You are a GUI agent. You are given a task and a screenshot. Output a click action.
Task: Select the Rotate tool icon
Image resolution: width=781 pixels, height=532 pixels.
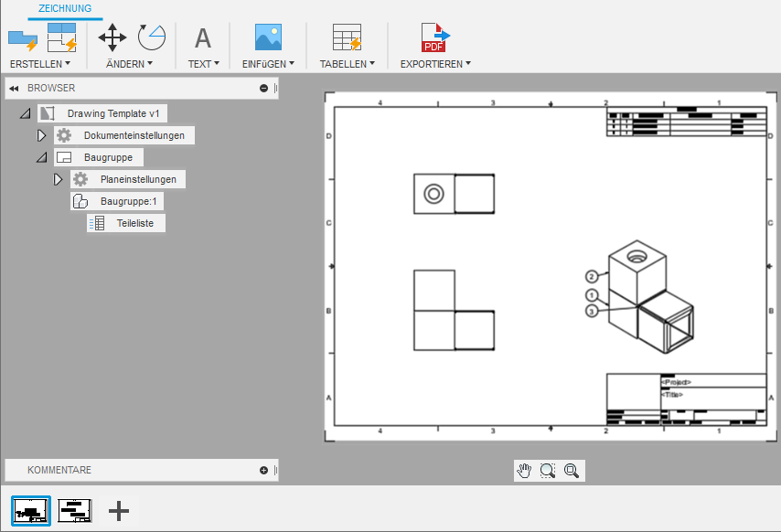152,37
